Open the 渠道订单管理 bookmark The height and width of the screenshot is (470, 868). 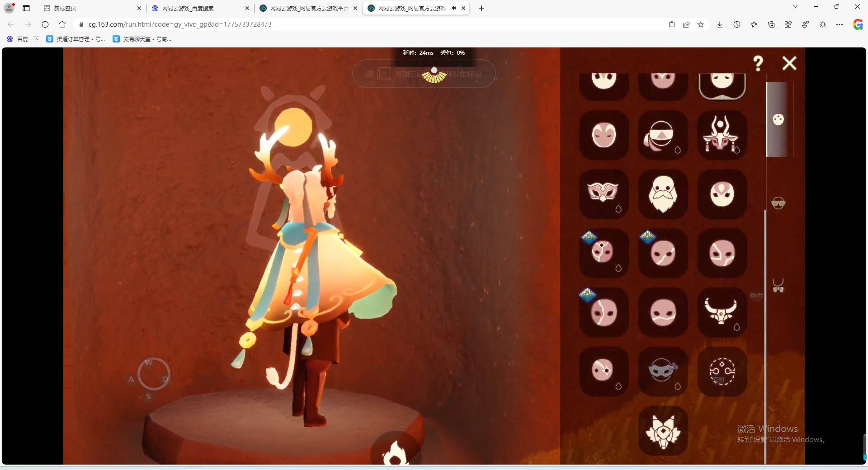coord(76,39)
